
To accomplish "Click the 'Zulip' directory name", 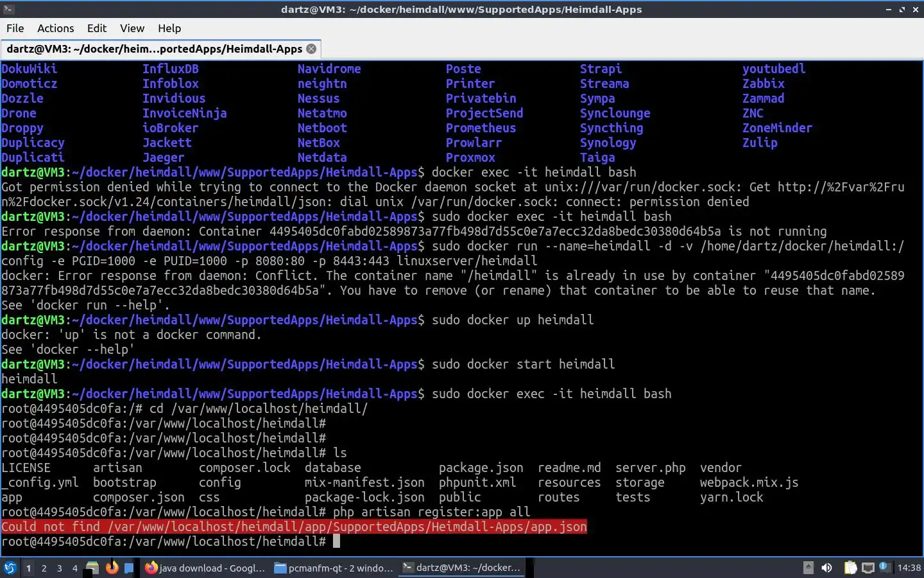I will click(760, 143).
